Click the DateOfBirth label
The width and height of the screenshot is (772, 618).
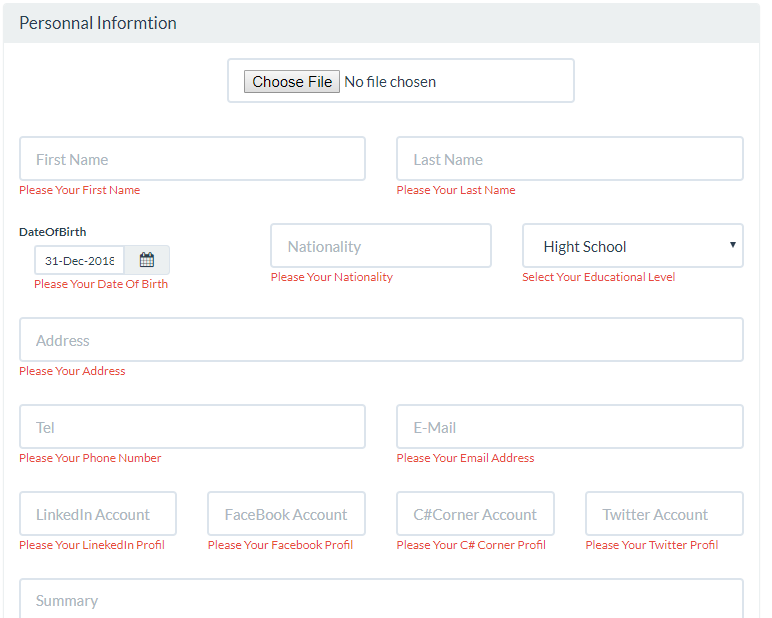(53, 232)
